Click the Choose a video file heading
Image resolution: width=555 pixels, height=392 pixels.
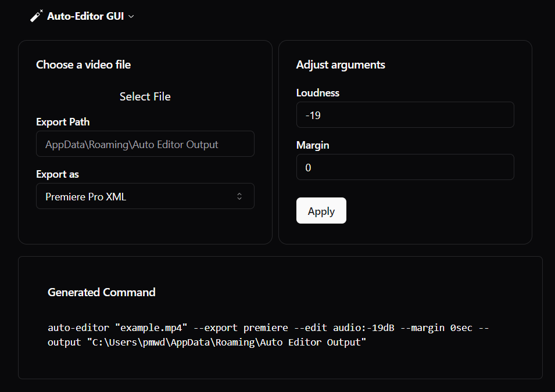click(84, 64)
